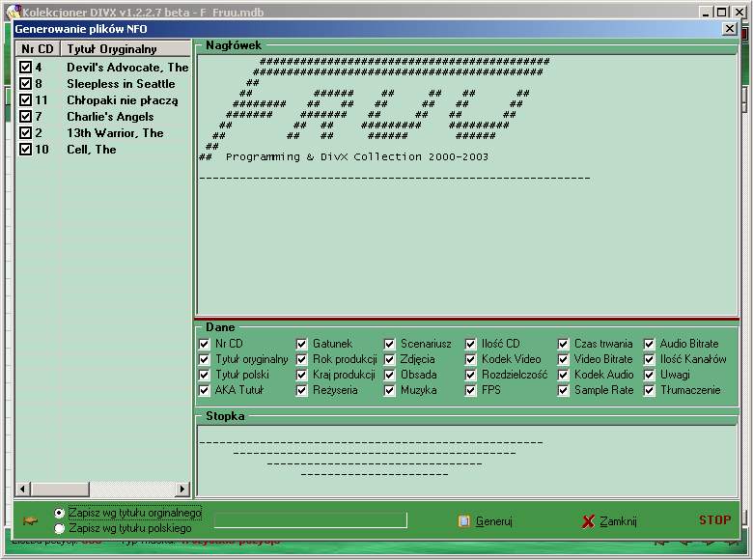Viewport: 753px width, 560px height.
Task: Click the generation progress bar
Action: click(310, 520)
